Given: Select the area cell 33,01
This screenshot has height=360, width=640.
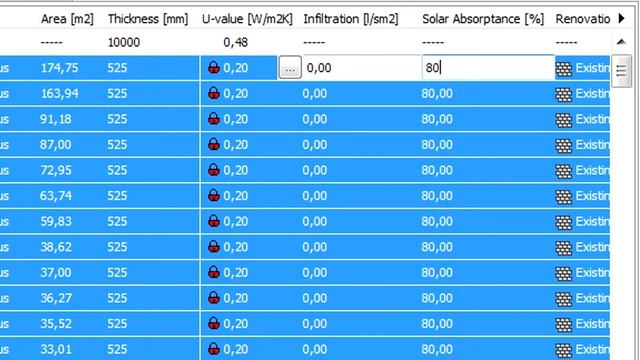Looking at the screenshot, I should tap(56, 349).
